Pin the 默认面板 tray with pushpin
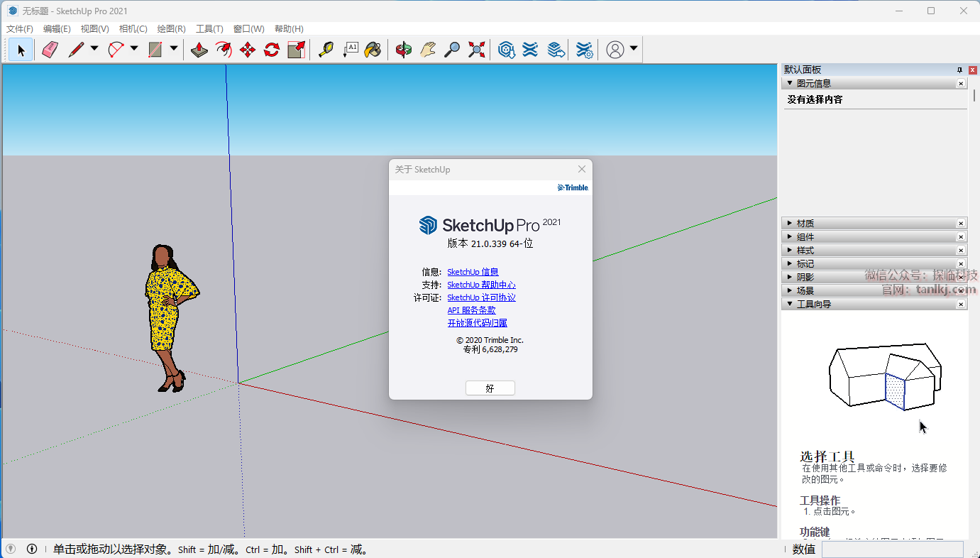The height and width of the screenshot is (558, 980). point(959,70)
